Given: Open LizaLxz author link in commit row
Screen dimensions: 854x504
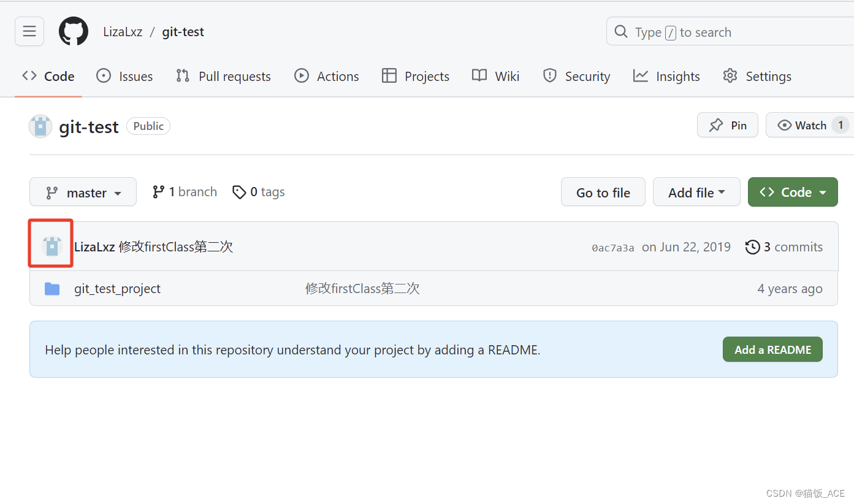Looking at the screenshot, I should click(94, 247).
